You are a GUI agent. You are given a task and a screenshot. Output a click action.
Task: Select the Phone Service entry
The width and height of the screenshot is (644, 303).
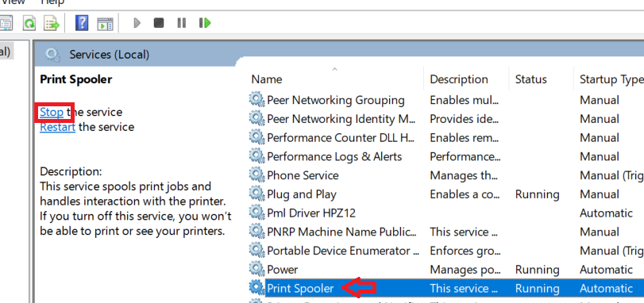[303, 175]
